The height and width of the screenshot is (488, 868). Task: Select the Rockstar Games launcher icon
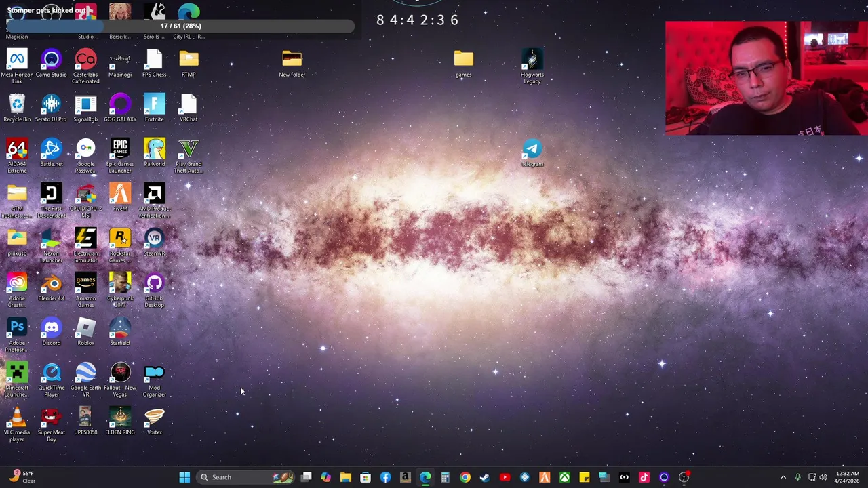pos(120,245)
